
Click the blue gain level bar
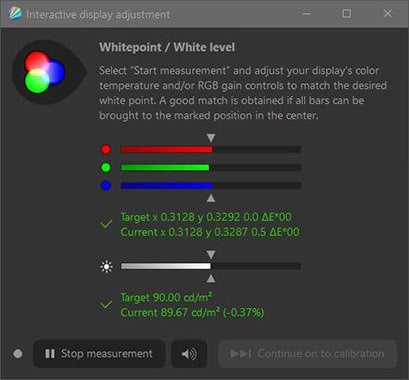click(211, 185)
